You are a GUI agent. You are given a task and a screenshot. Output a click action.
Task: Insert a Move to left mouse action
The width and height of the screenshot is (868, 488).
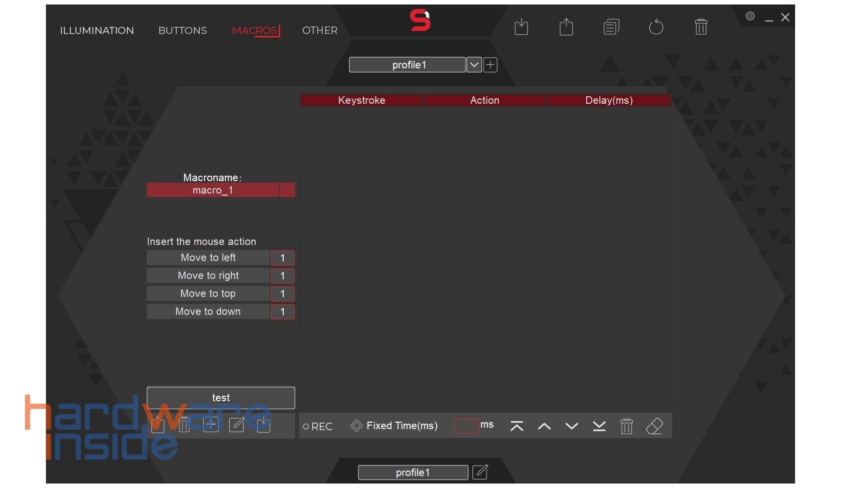[208, 257]
